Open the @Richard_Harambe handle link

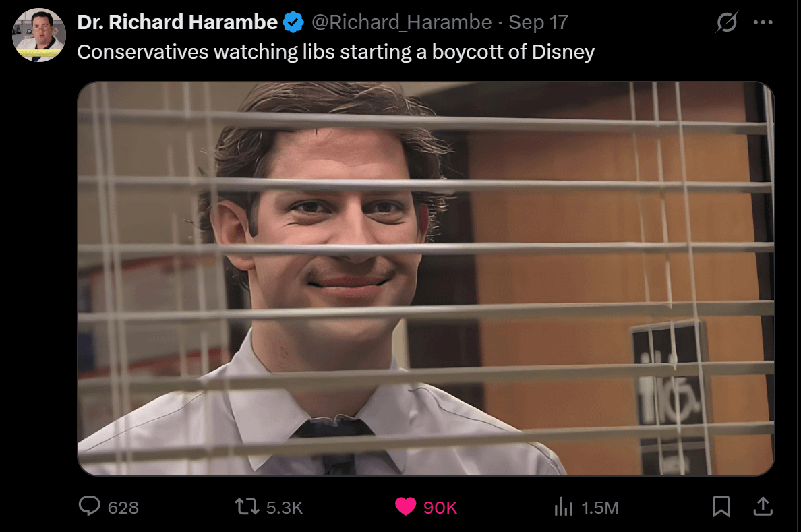point(402,22)
